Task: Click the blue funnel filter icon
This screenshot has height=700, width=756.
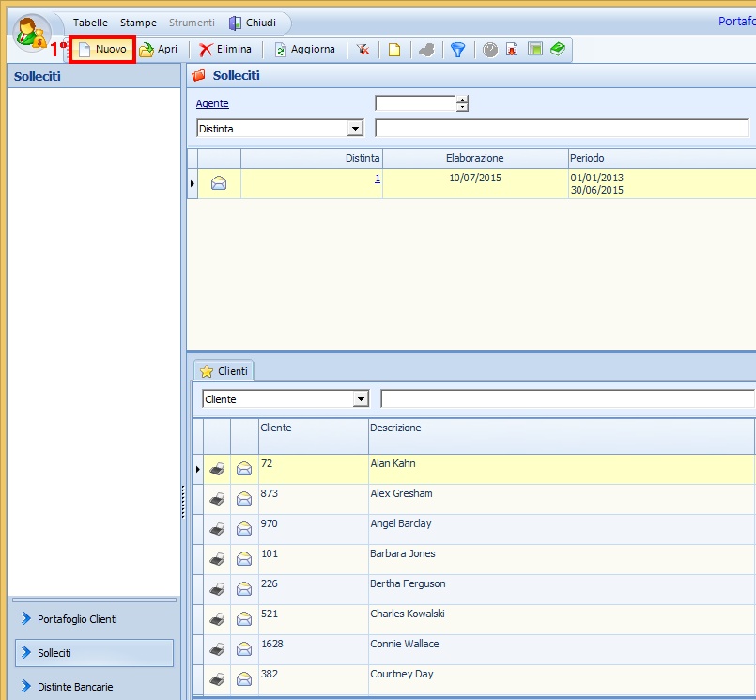Action: tap(457, 50)
